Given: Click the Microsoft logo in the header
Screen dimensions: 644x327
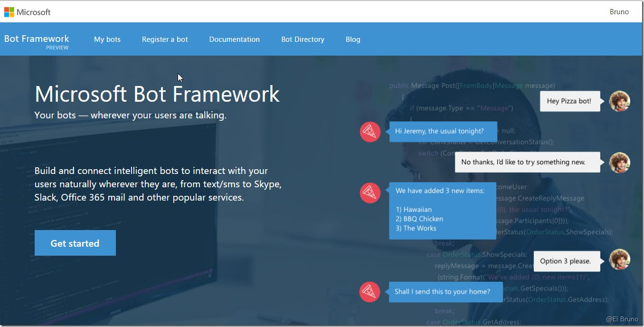Looking at the screenshot, I should 28,12.
